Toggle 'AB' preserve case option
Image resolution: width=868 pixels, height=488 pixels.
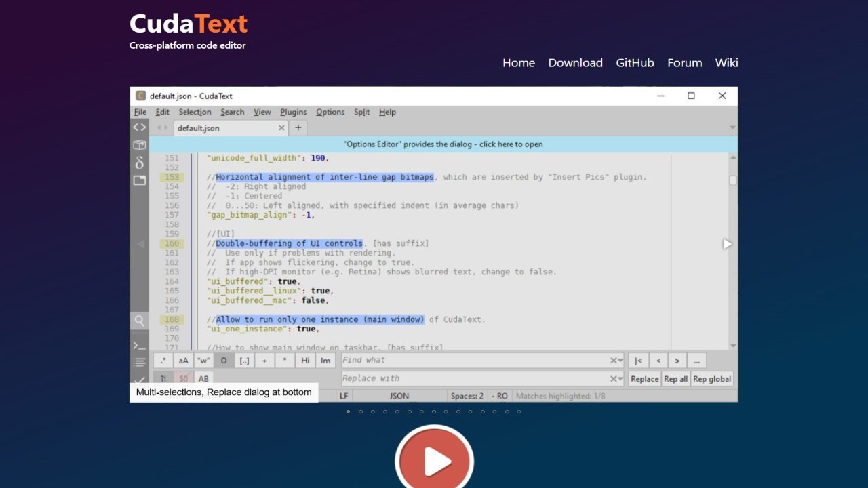coord(203,379)
